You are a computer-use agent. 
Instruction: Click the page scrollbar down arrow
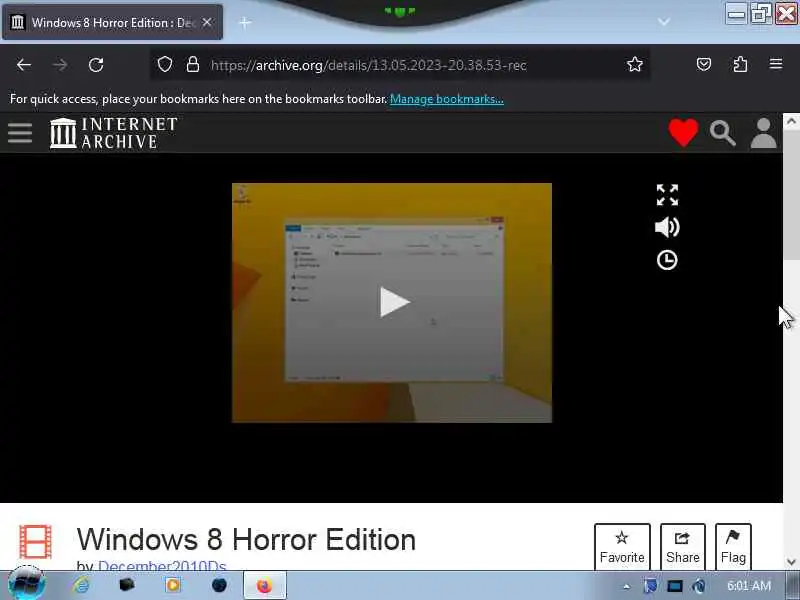(791, 562)
